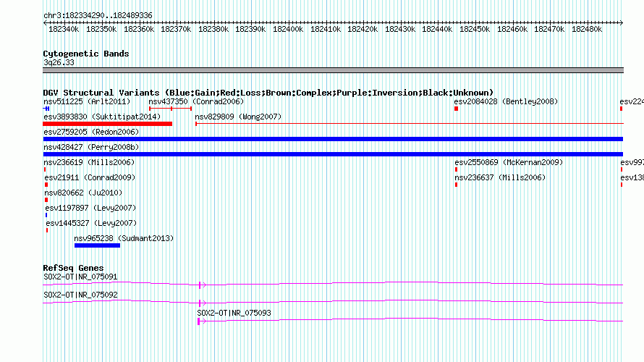Click the left arrow of the coordinate ruler
This screenshot has width=644, height=362.
coord(45,23)
